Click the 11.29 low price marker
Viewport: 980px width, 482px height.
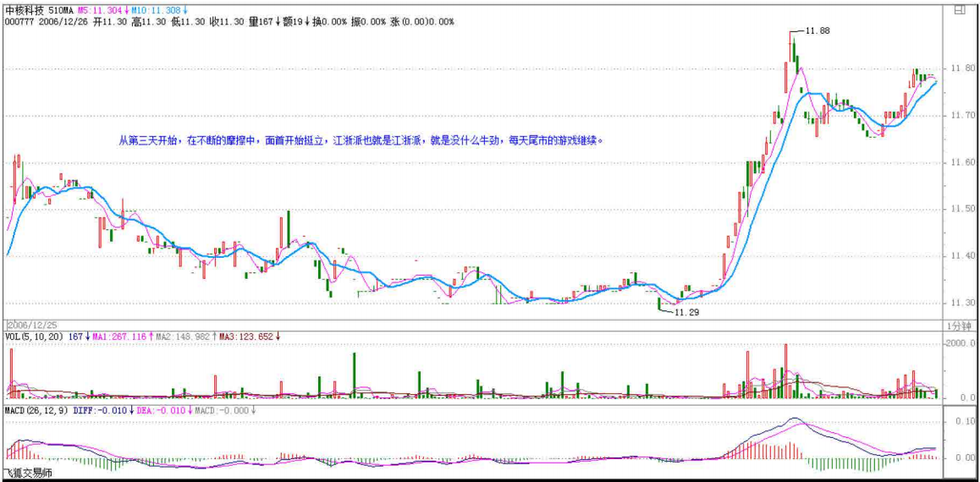click(686, 312)
